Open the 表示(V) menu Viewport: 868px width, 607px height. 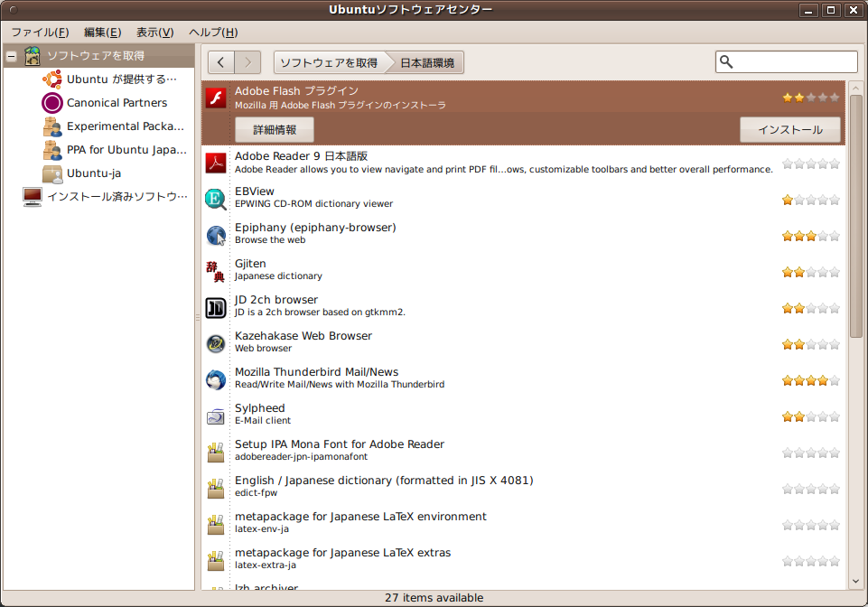pos(155,33)
